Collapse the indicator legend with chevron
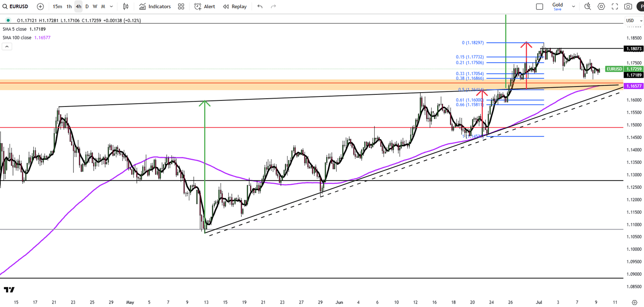This screenshot has width=644, height=307. (x=7, y=47)
